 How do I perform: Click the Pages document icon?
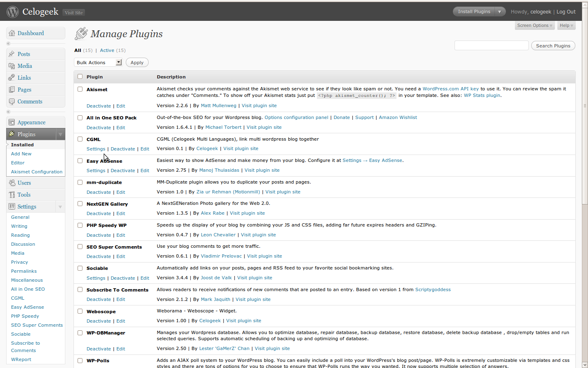[x=12, y=90]
